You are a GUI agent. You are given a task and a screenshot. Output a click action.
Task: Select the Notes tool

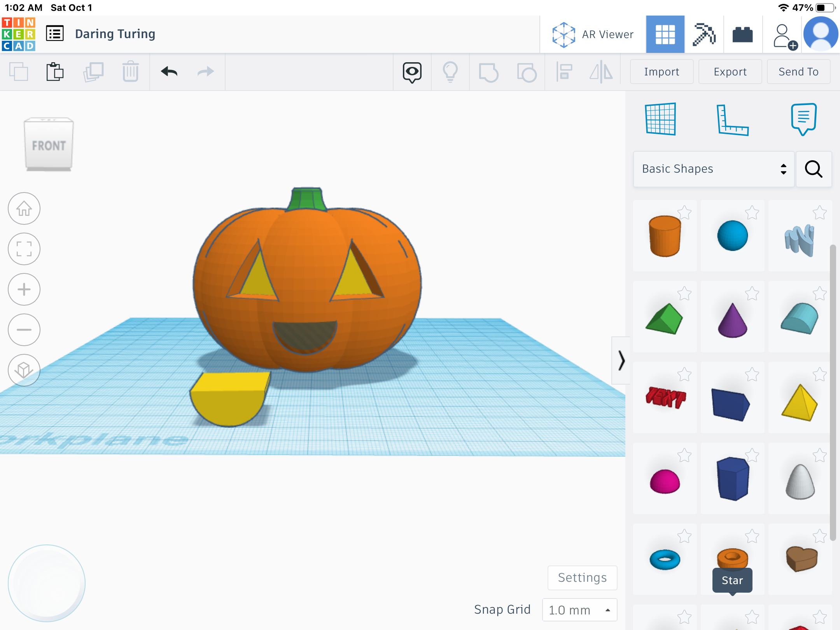pyautogui.click(x=803, y=119)
